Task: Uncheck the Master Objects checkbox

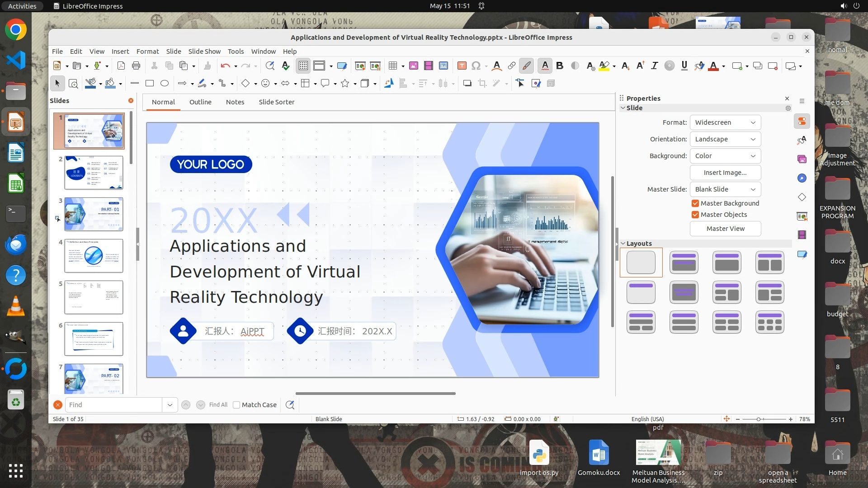Action: 695,215
